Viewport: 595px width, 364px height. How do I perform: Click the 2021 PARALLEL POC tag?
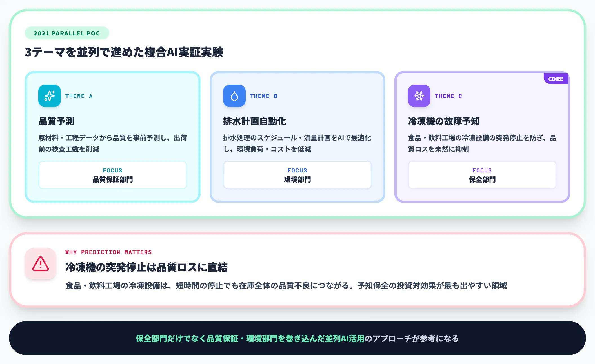[67, 33]
